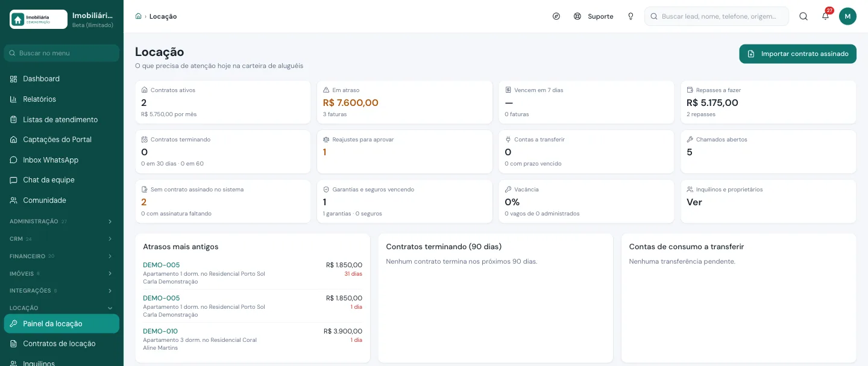868x366 pixels.
Task: Click the document icon on Importar contrato button
Action: pyautogui.click(x=751, y=54)
